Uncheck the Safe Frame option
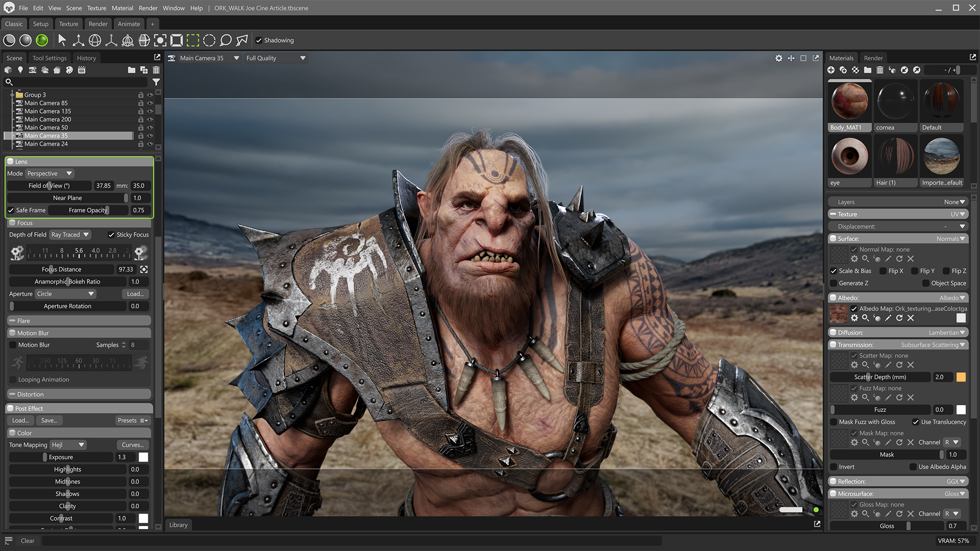The width and height of the screenshot is (980, 551). click(11, 210)
